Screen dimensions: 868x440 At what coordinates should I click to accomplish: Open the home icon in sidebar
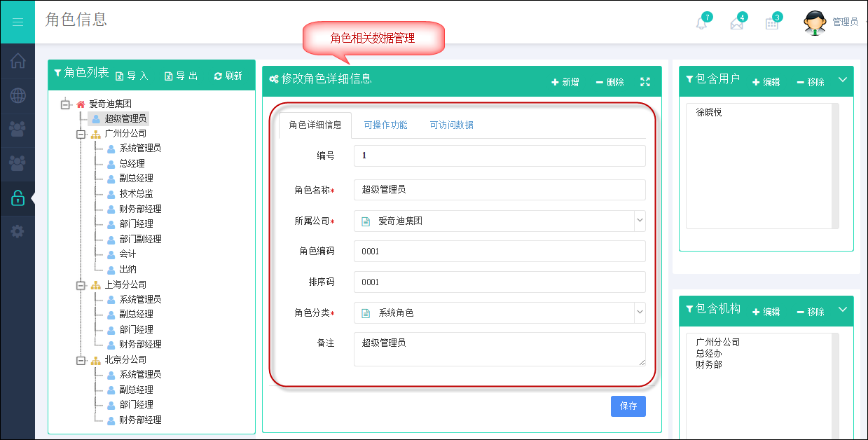(x=18, y=61)
